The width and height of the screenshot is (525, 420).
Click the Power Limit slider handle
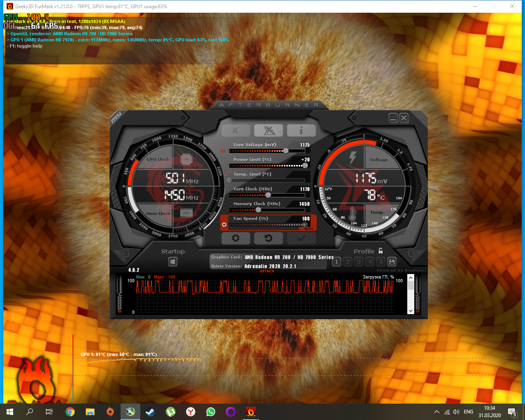click(305, 166)
